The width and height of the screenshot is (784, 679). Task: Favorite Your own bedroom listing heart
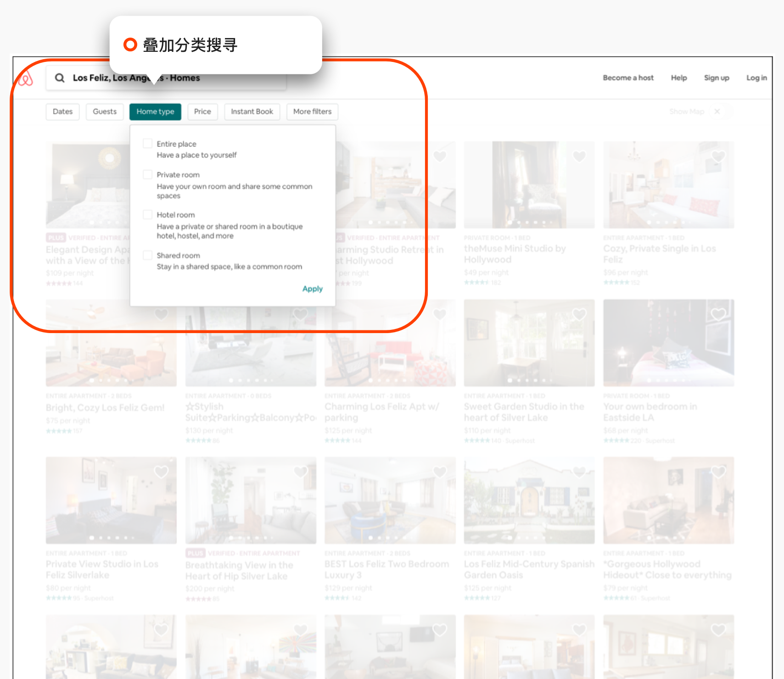tap(718, 314)
